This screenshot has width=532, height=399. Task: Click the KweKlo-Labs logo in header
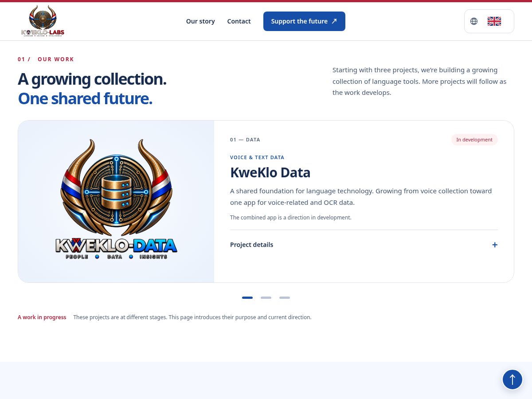click(x=43, y=21)
